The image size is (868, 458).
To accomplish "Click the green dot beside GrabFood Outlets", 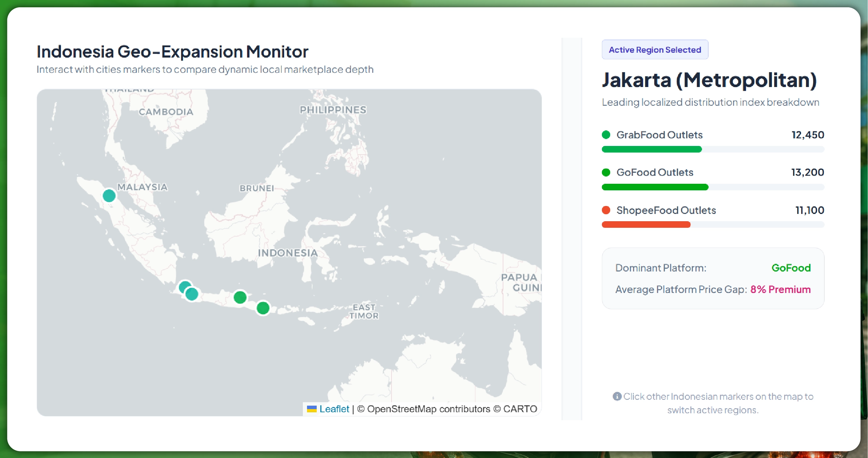I will coord(606,135).
